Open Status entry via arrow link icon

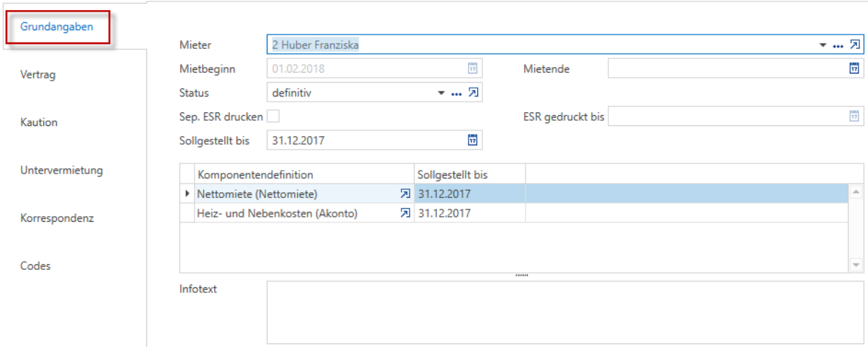474,92
